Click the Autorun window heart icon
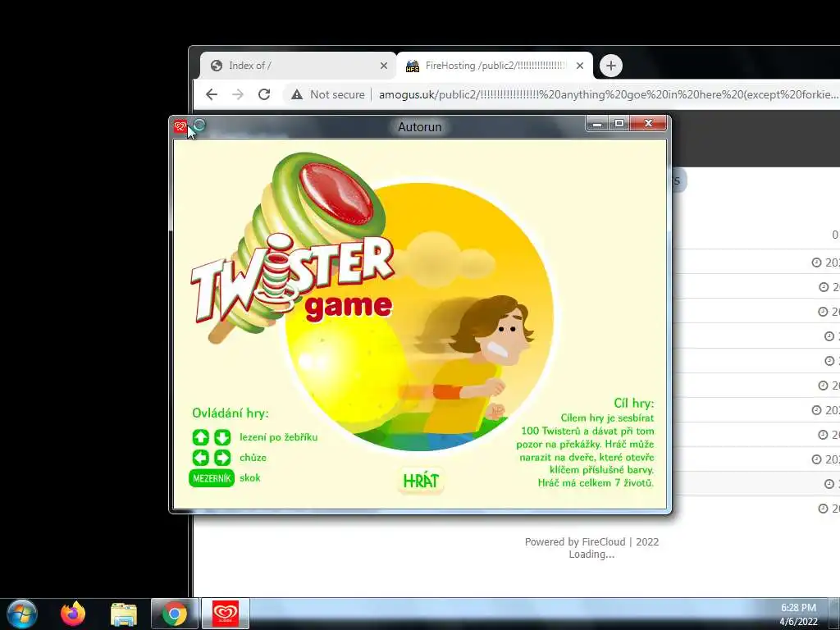This screenshot has width=840, height=630. [180, 126]
